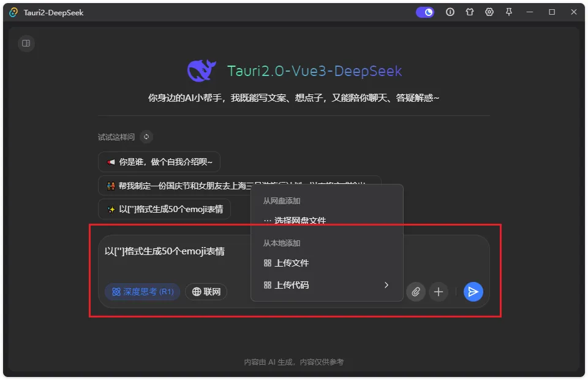Click the 从本地添加 section label
This screenshot has height=380, width=588.
click(282, 243)
